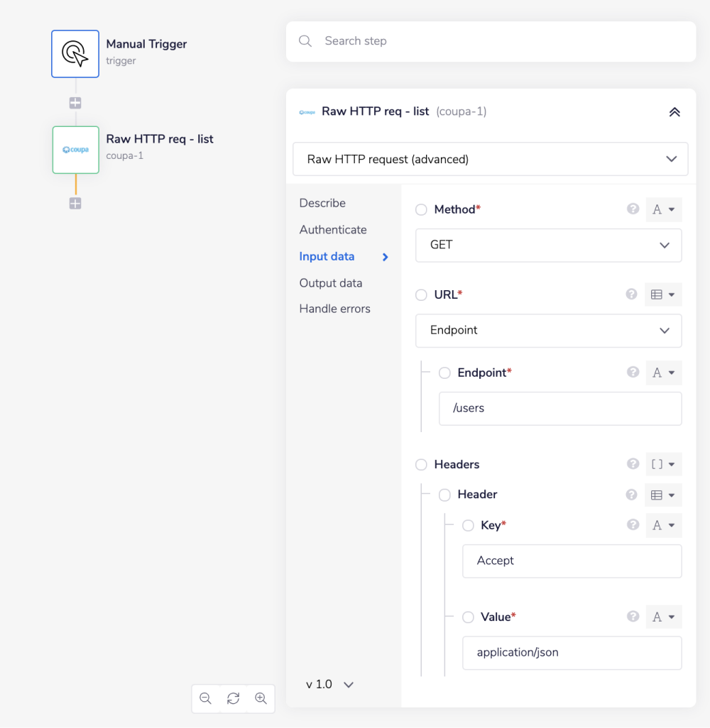Viewport: 710px width, 728px height.
Task: Click the Endpoint field containing /users
Action: (x=559, y=409)
